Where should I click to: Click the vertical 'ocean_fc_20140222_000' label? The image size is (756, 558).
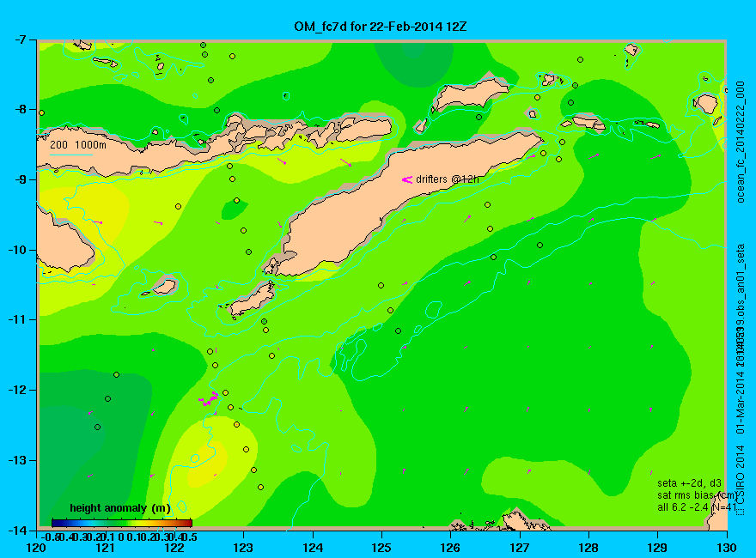tap(741, 143)
